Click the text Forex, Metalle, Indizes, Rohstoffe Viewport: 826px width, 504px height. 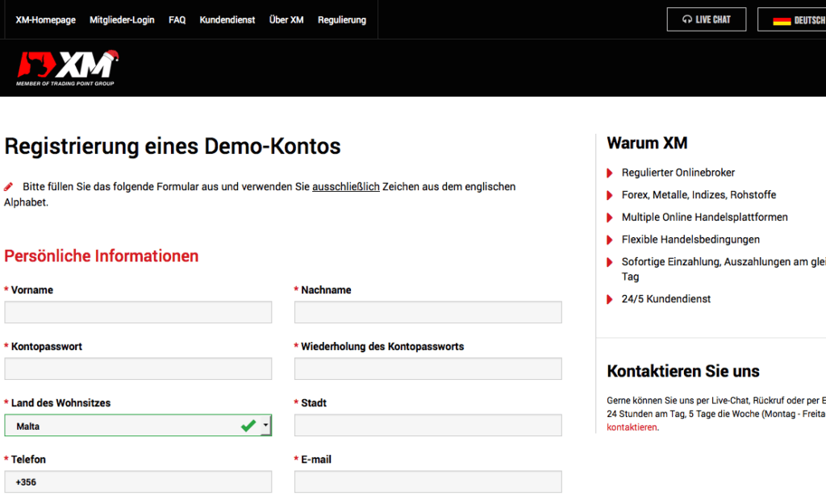point(699,195)
